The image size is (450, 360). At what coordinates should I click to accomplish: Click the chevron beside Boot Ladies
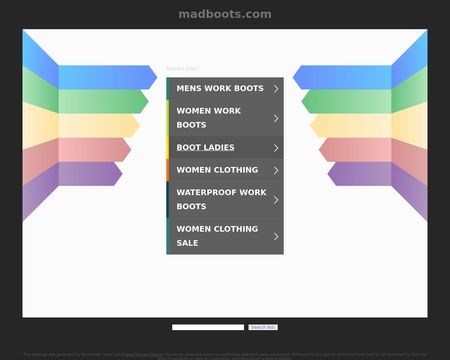276,148
